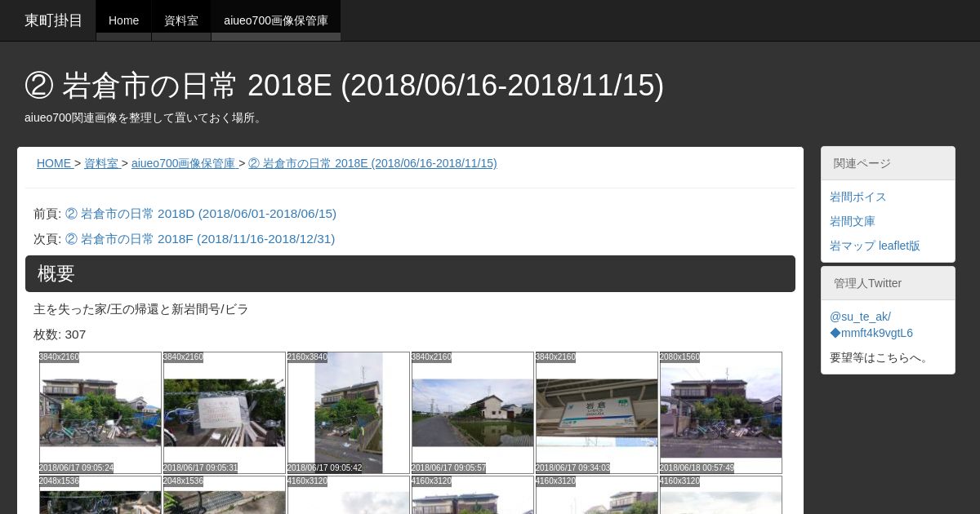The image size is (980, 514).
Task: Click the page title 岩倉市の日常 2018E
Action: pos(344,85)
